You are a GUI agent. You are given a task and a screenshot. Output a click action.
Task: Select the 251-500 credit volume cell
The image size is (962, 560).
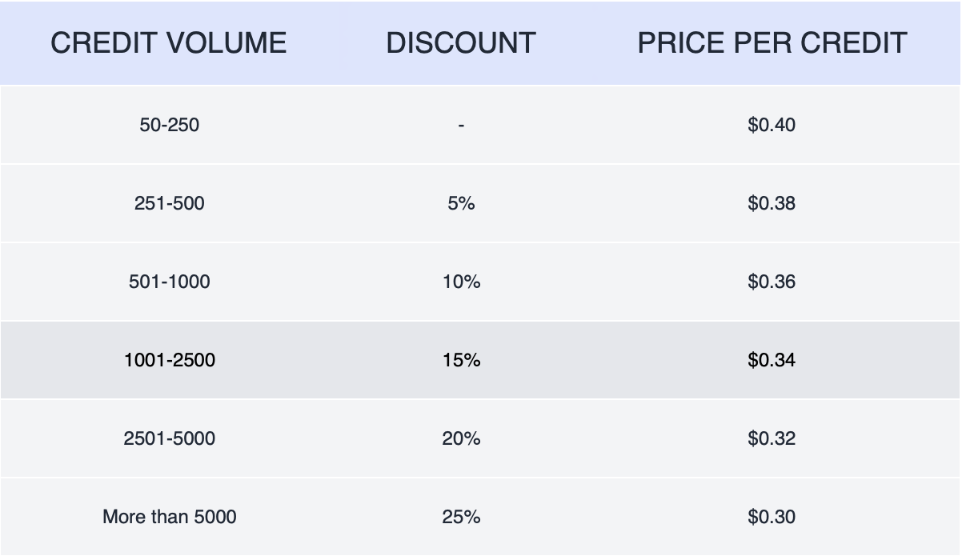click(x=169, y=203)
